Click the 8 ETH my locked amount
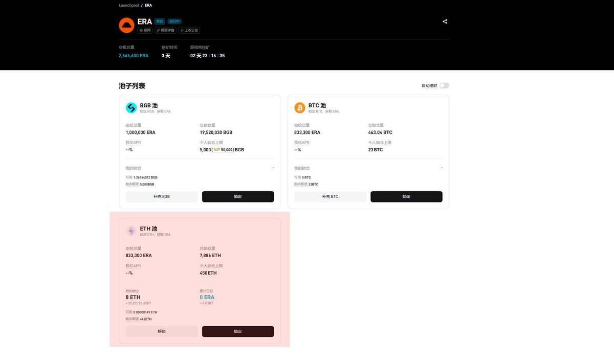The height and width of the screenshot is (364, 614). [133, 297]
